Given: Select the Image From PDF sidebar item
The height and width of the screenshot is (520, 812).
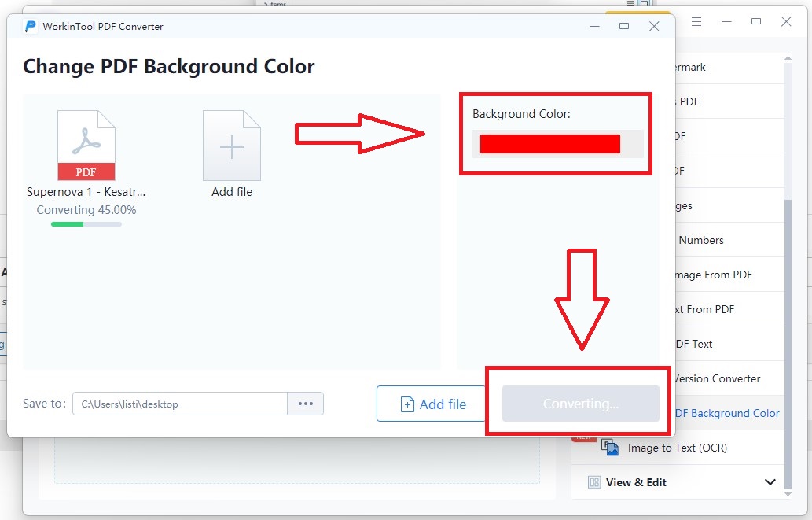Looking at the screenshot, I should pos(729,275).
